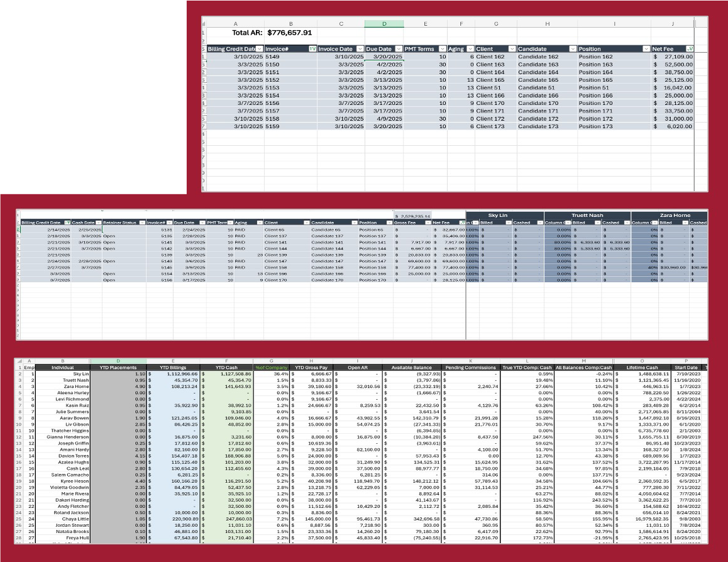
Task: Select net fee 6,020.00 cell
Action: pyautogui.click(x=672, y=126)
